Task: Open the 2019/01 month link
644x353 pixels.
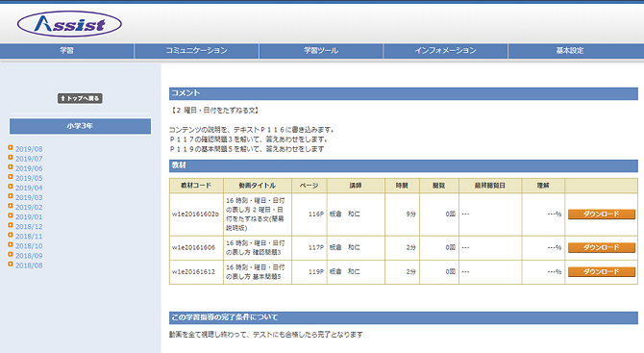Action: click(x=29, y=217)
